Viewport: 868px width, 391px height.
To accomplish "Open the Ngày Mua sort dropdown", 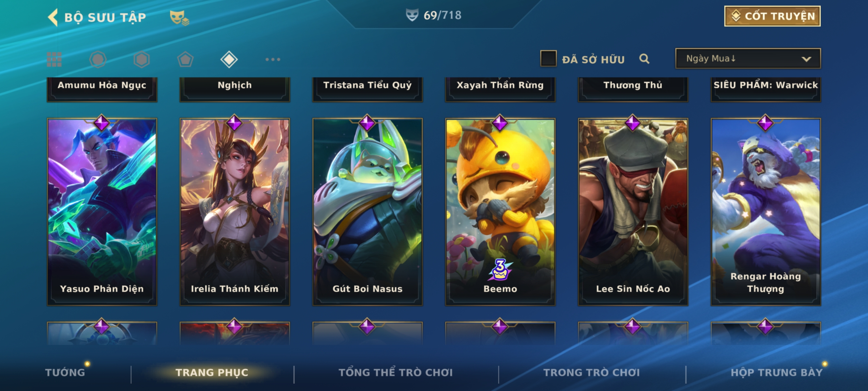I will [x=748, y=58].
